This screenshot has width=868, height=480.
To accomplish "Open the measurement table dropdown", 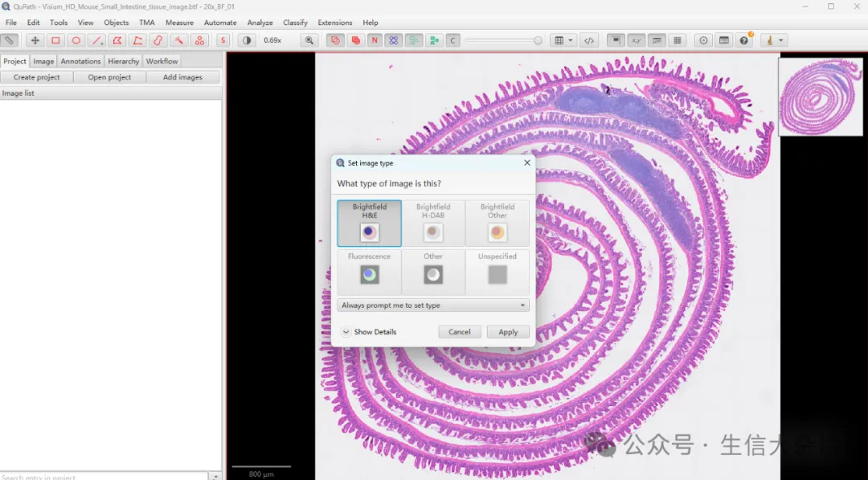I will 563,40.
